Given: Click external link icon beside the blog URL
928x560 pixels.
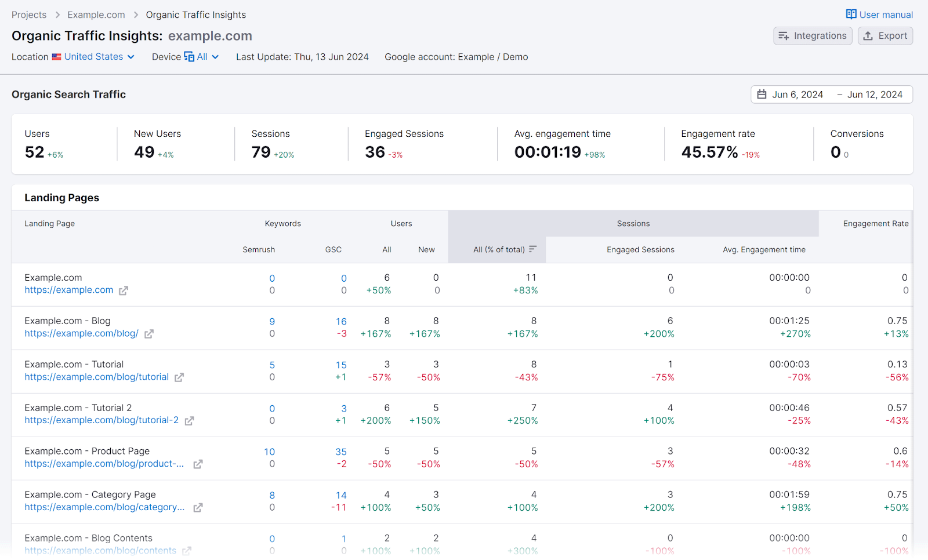Looking at the screenshot, I should [149, 334].
